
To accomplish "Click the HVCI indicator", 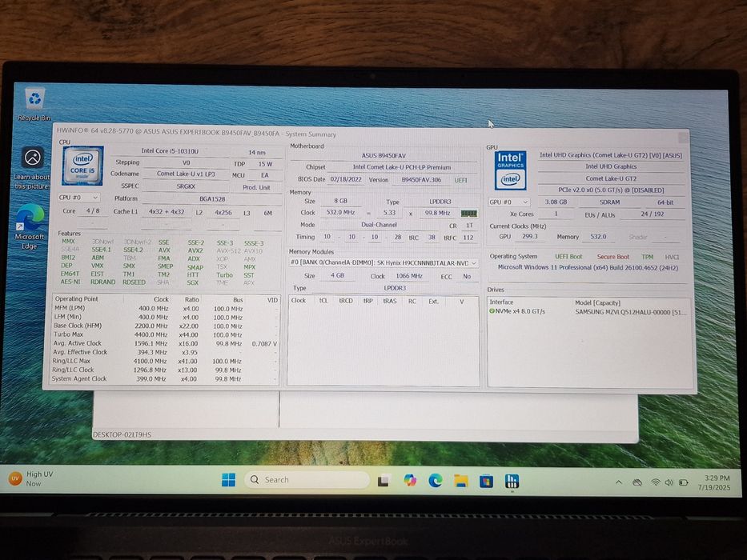I will 672,257.
